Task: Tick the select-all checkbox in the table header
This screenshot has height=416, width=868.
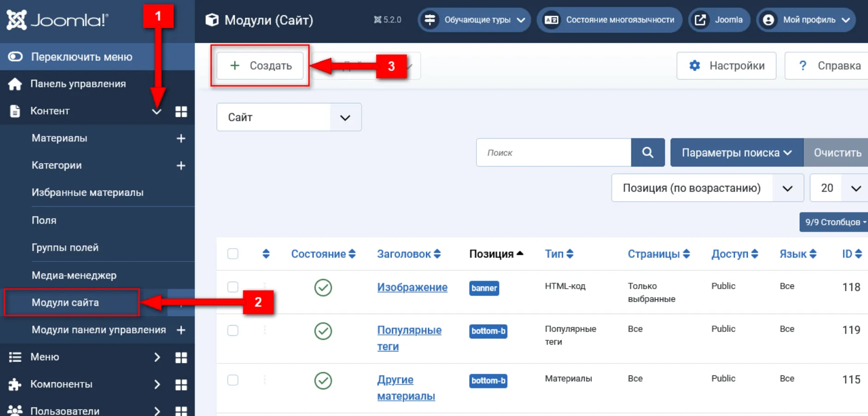Action: [233, 254]
